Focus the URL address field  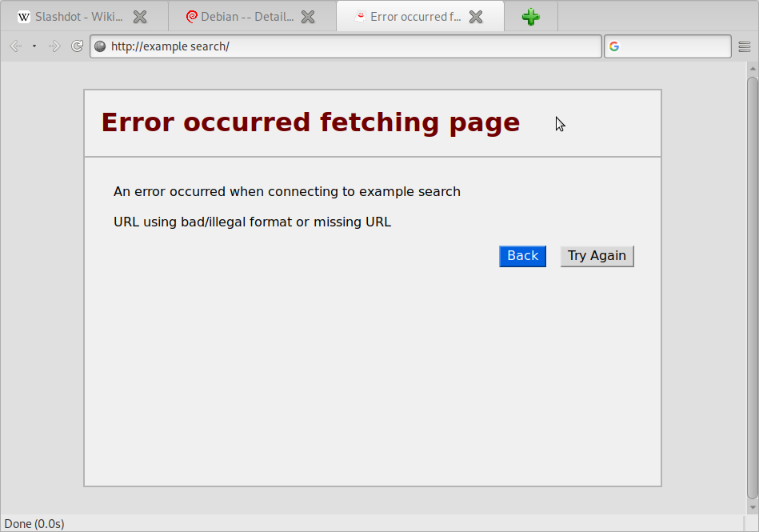point(352,46)
